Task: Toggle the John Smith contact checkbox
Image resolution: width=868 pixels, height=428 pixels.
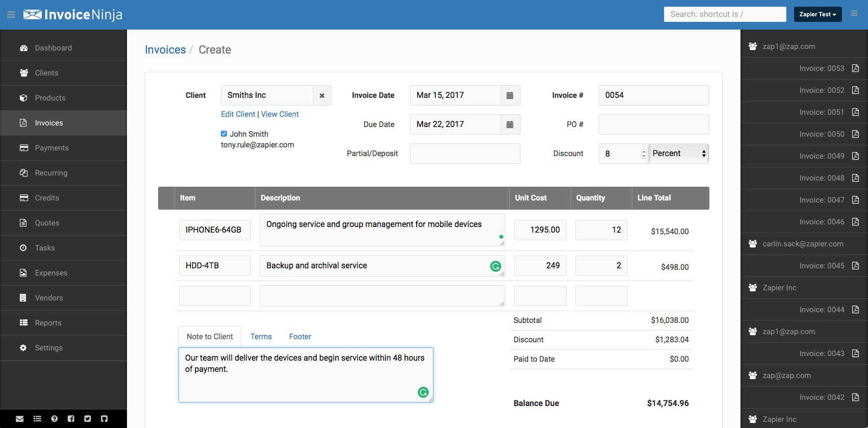Action: point(224,134)
